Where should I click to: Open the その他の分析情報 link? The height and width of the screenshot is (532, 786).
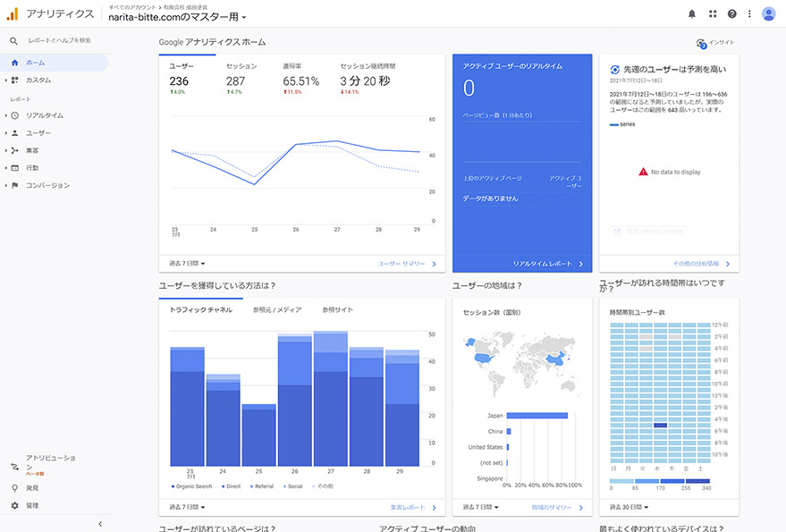[x=701, y=264]
